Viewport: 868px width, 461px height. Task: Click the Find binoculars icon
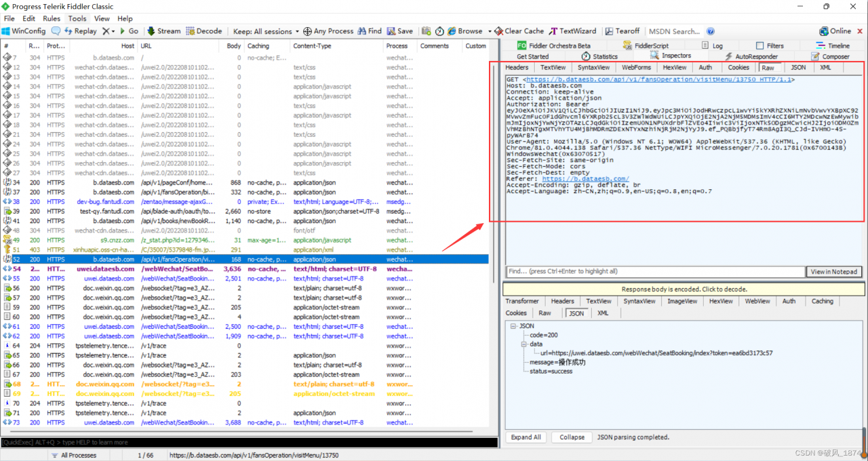pyautogui.click(x=361, y=31)
